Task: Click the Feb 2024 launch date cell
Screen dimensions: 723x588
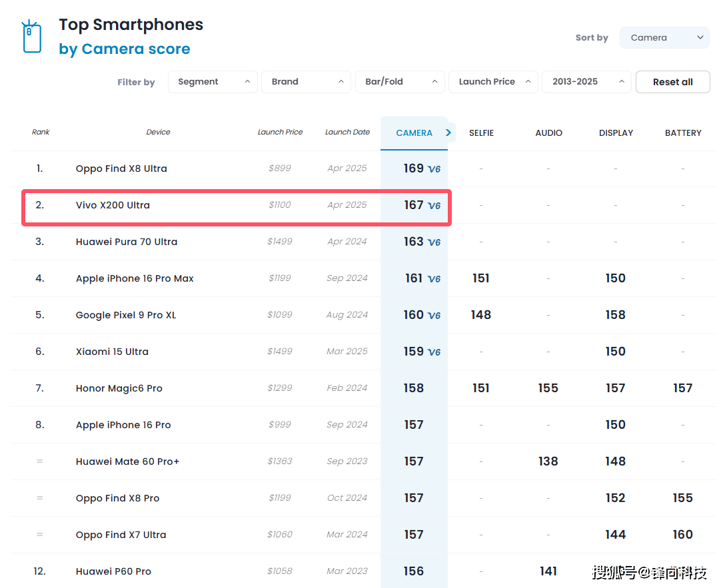Action: tap(347, 388)
